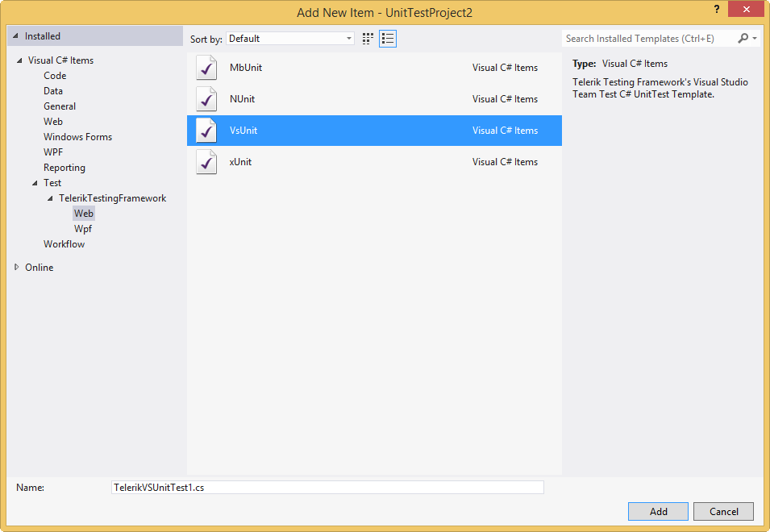Select the Installed header label
The height and width of the screenshot is (532, 770).
(43, 36)
